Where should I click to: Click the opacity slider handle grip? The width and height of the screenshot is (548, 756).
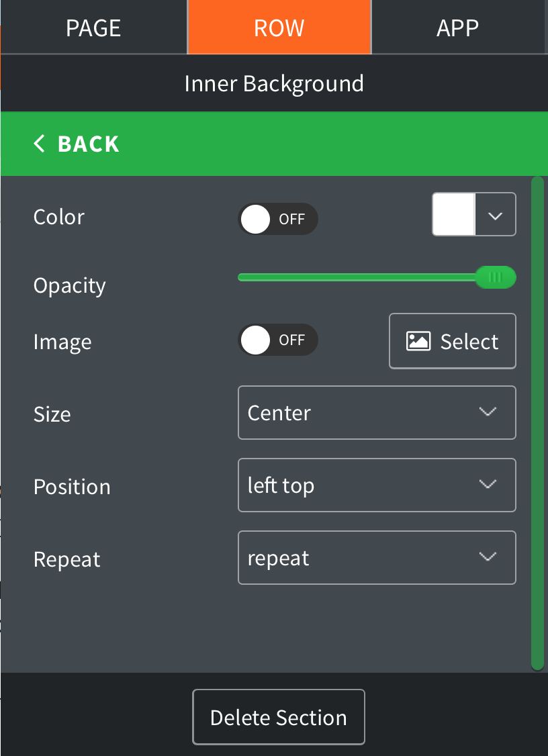[496, 277]
